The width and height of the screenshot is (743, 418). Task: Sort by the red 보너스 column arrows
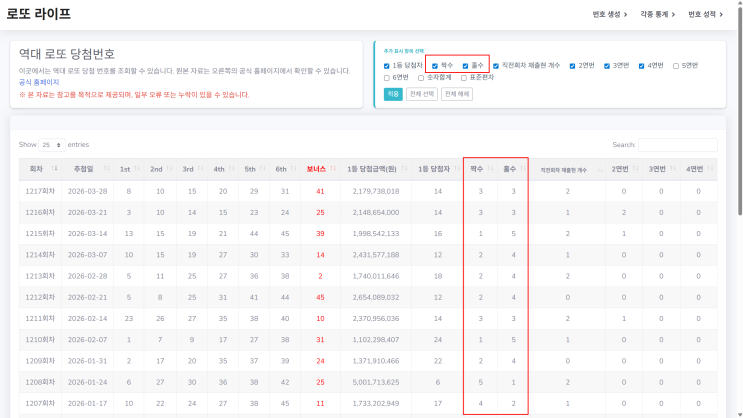click(x=333, y=169)
